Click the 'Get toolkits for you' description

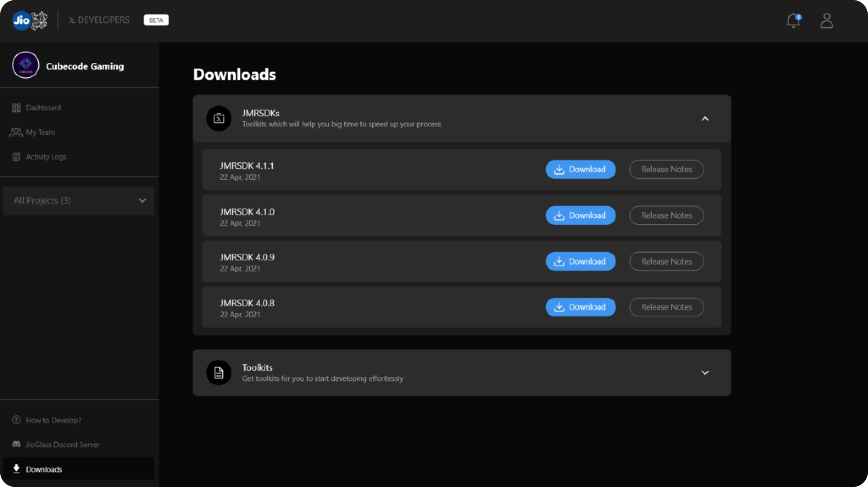tap(323, 378)
